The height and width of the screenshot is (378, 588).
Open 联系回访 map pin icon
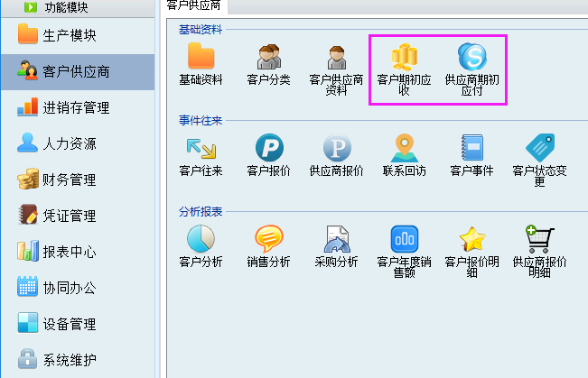(x=404, y=147)
